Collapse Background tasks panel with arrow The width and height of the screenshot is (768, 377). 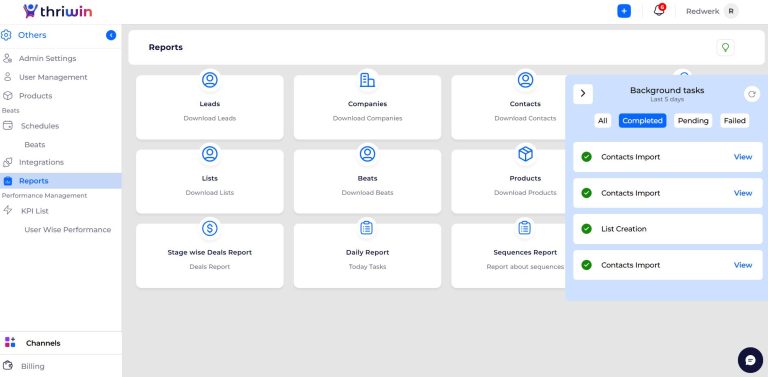(x=583, y=94)
